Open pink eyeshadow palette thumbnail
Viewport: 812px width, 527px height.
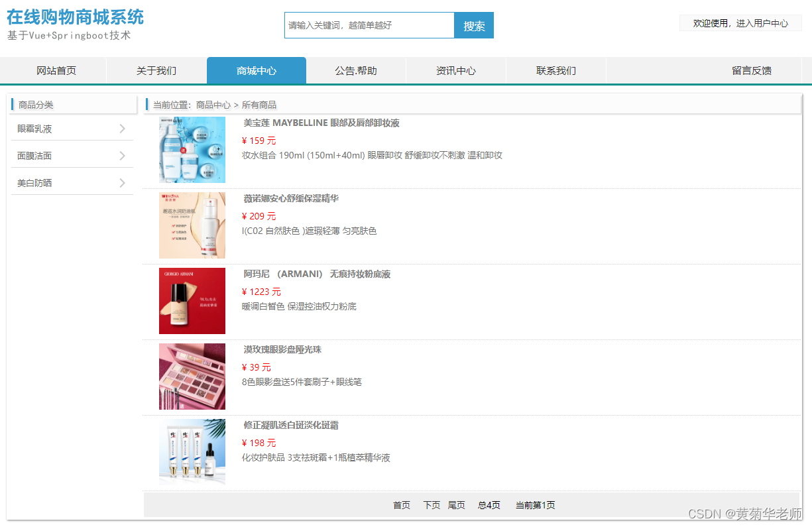pos(192,377)
